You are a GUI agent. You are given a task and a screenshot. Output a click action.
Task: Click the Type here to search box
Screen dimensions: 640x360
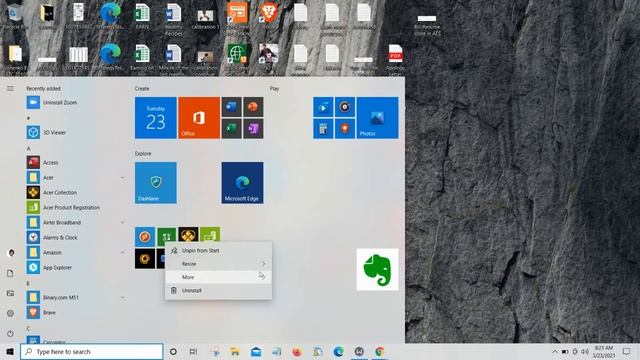(x=92, y=351)
